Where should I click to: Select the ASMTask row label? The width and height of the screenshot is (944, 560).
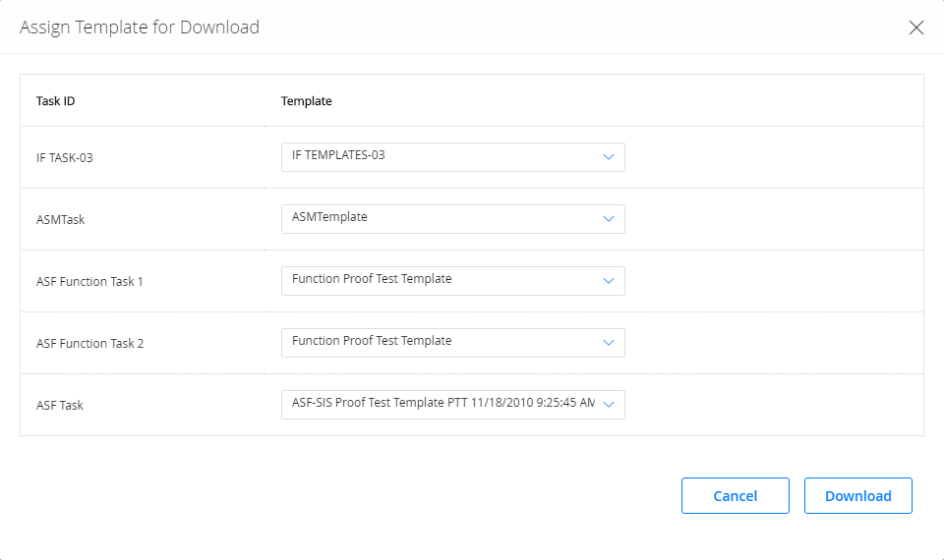click(x=60, y=219)
